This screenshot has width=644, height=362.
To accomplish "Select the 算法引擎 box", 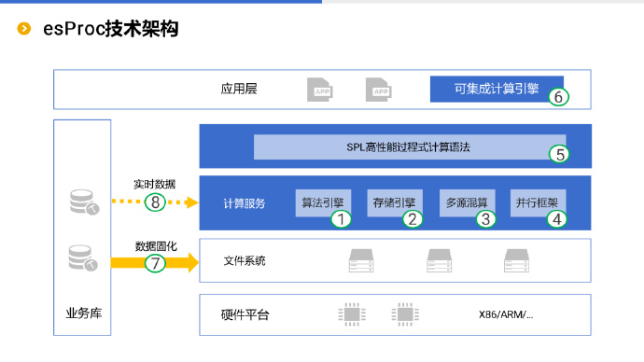I will pos(323,202).
